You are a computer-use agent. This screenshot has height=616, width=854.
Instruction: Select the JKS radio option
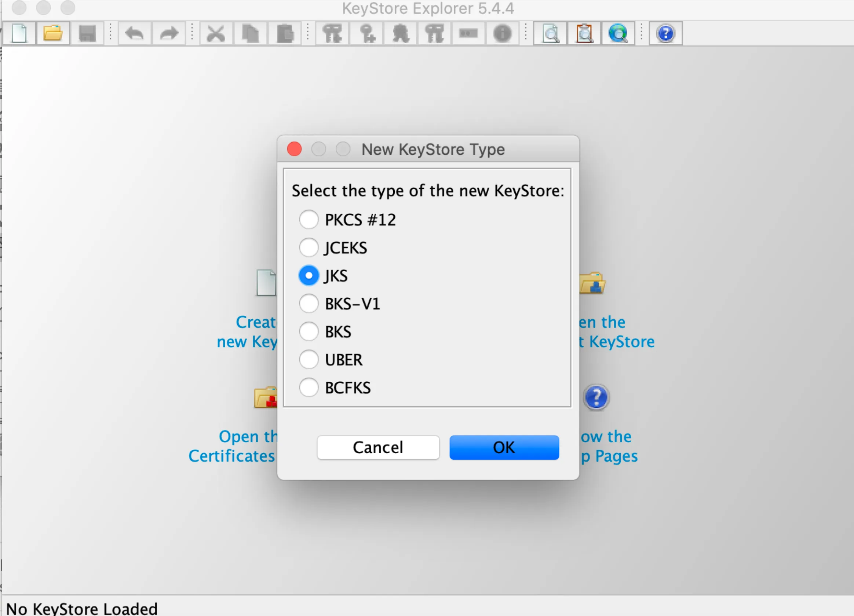(x=309, y=275)
